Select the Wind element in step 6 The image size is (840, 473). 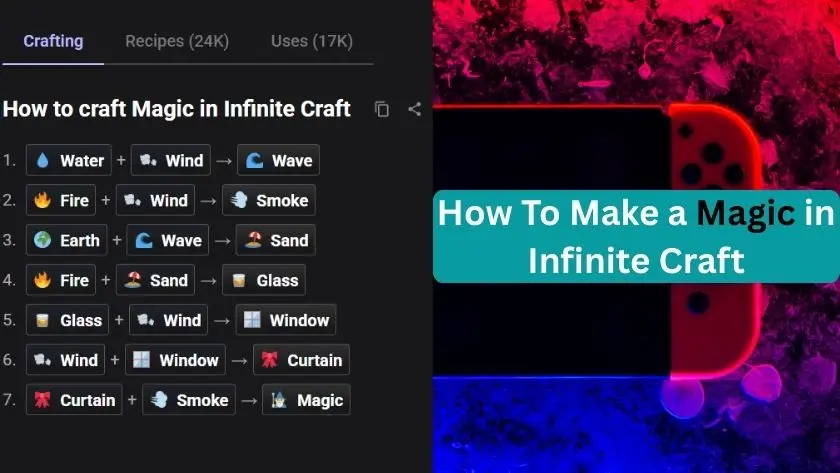click(65, 360)
